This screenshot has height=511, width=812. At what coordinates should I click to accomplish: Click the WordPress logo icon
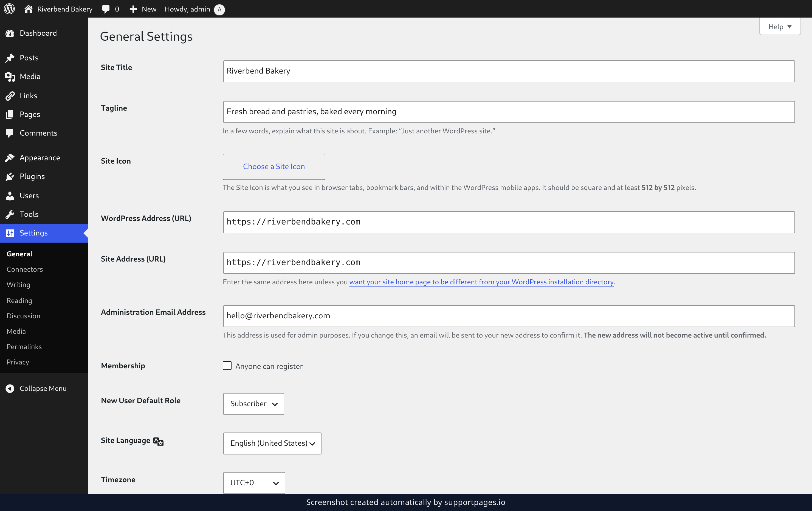click(9, 9)
